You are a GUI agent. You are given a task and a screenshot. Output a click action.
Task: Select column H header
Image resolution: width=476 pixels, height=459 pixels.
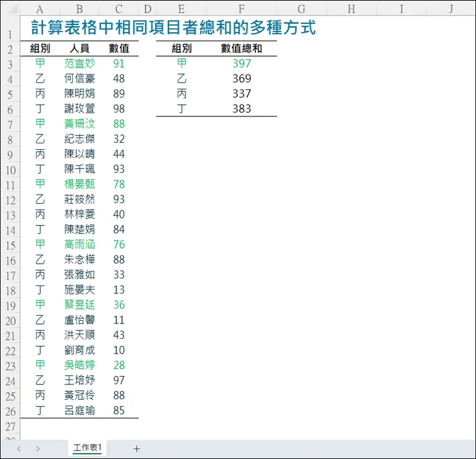[351, 9]
